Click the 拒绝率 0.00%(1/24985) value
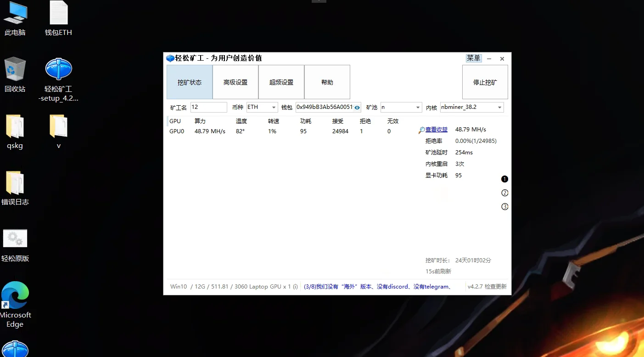Image resolution: width=644 pixels, height=357 pixels. pyautogui.click(x=476, y=141)
